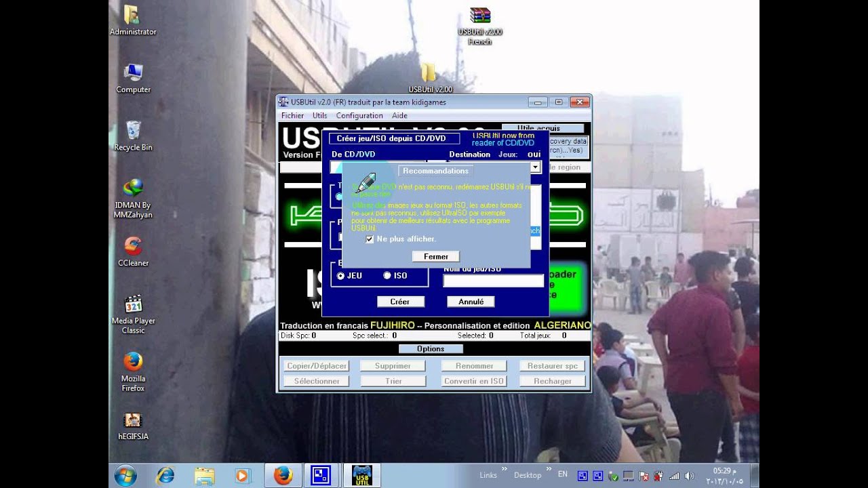This screenshot has height=488, width=868.
Task: Expand the Links toolbar chevron
Action: click(504, 469)
